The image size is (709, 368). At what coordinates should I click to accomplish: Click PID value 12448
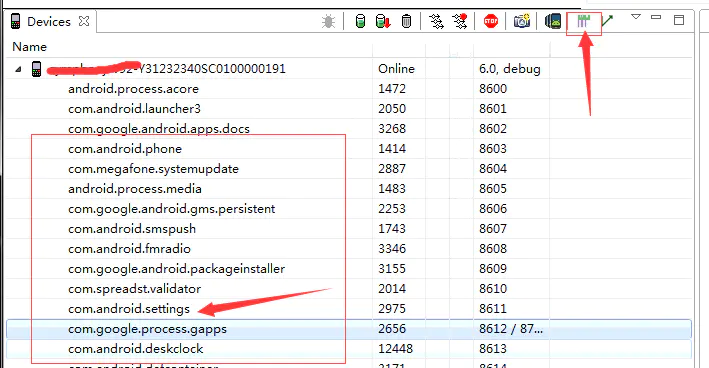pos(396,349)
